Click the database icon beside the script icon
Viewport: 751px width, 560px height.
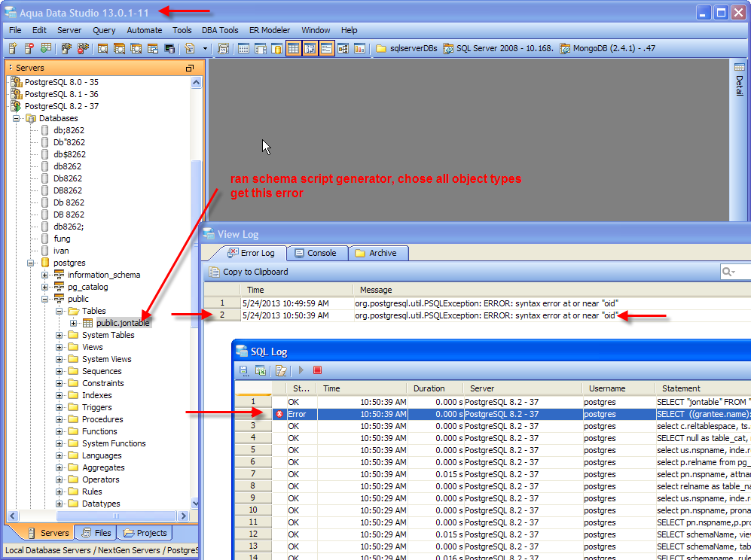pos(169,48)
